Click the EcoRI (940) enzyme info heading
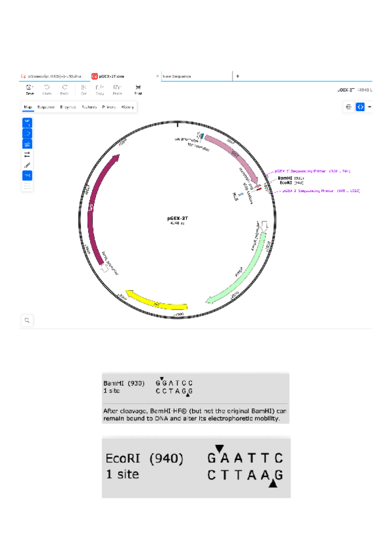392x554 pixels. pos(144,458)
